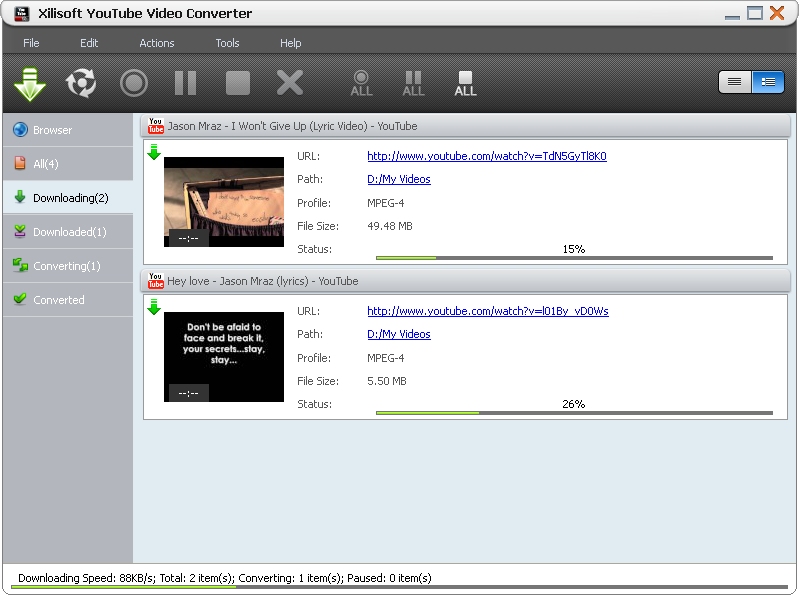The image size is (799, 595).
Task: Delete the selected task with the X icon
Action: pyautogui.click(x=290, y=83)
